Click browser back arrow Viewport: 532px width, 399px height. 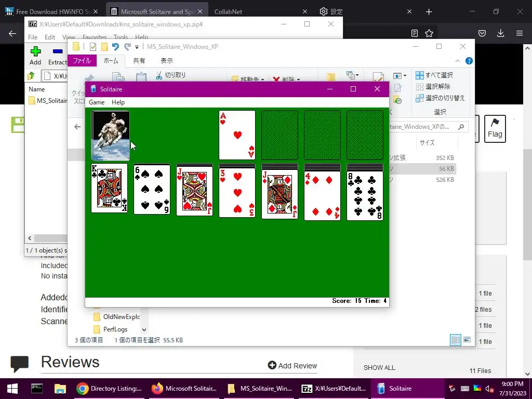pyautogui.click(x=12, y=33)
